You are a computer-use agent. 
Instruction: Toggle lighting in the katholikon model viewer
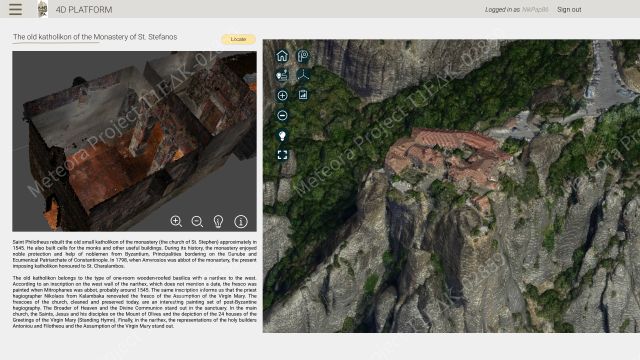[x=218, y=221]
